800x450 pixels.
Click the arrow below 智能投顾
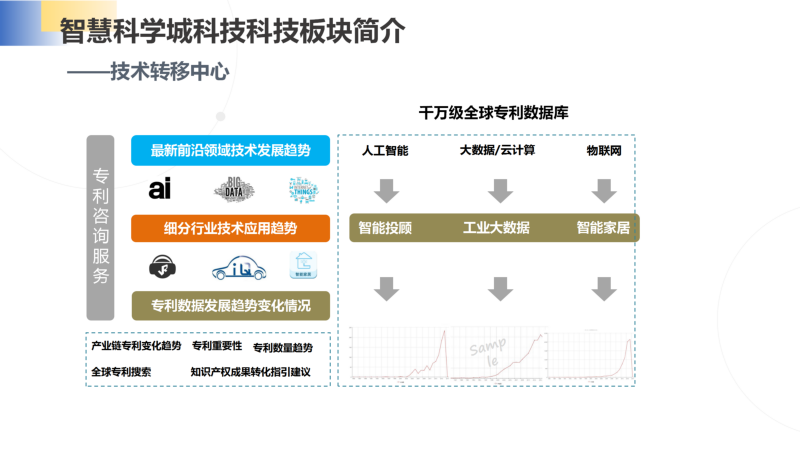(386, 289)
